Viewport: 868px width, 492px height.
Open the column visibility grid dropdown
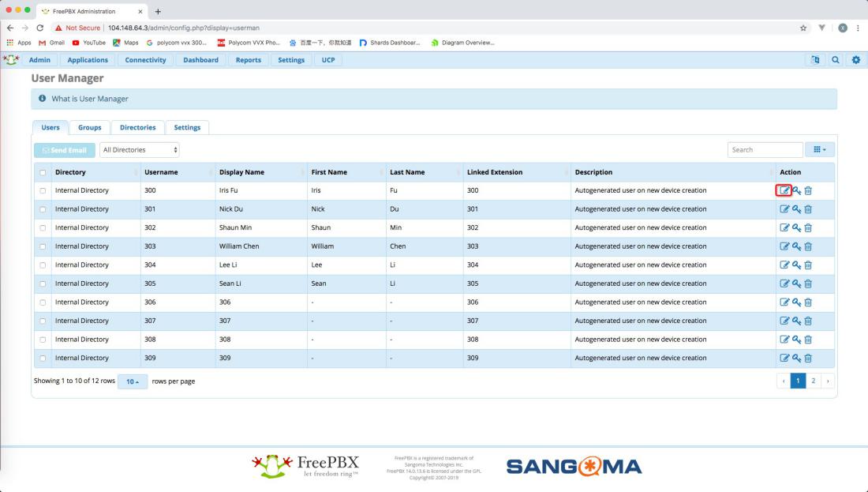[819, 149]
